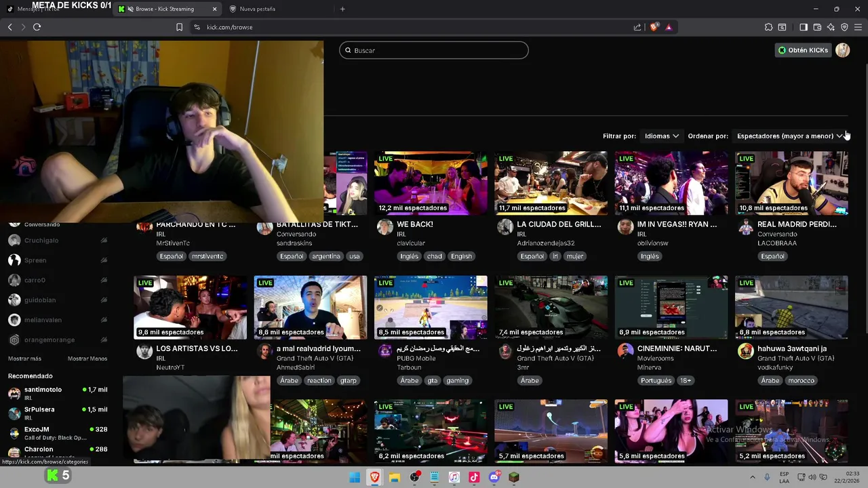
Task: Open the browser hamburger menu
Action: click(859, 27)
